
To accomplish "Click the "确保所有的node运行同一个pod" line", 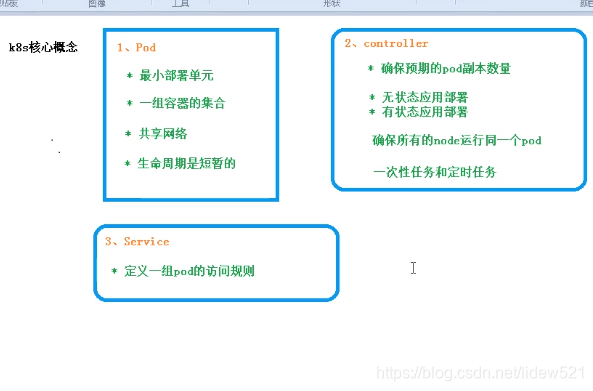I will pyautogui.click(x=457, y=140).
